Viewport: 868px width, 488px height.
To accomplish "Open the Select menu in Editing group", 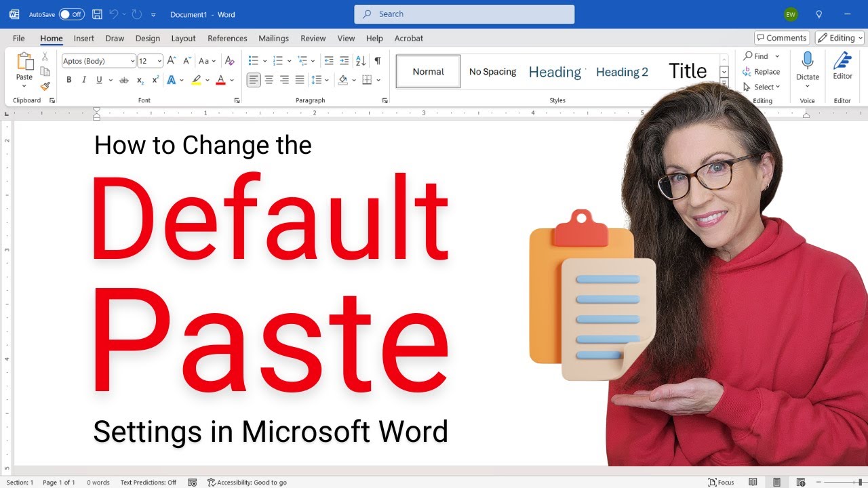I will [x=762, y=87].
